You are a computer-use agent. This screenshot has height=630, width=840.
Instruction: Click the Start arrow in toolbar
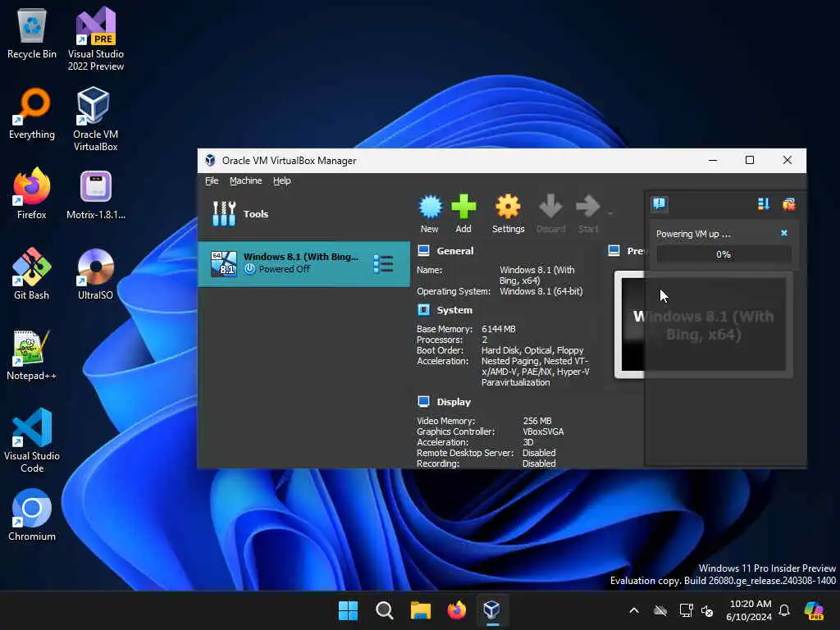[x=587, y=214]
